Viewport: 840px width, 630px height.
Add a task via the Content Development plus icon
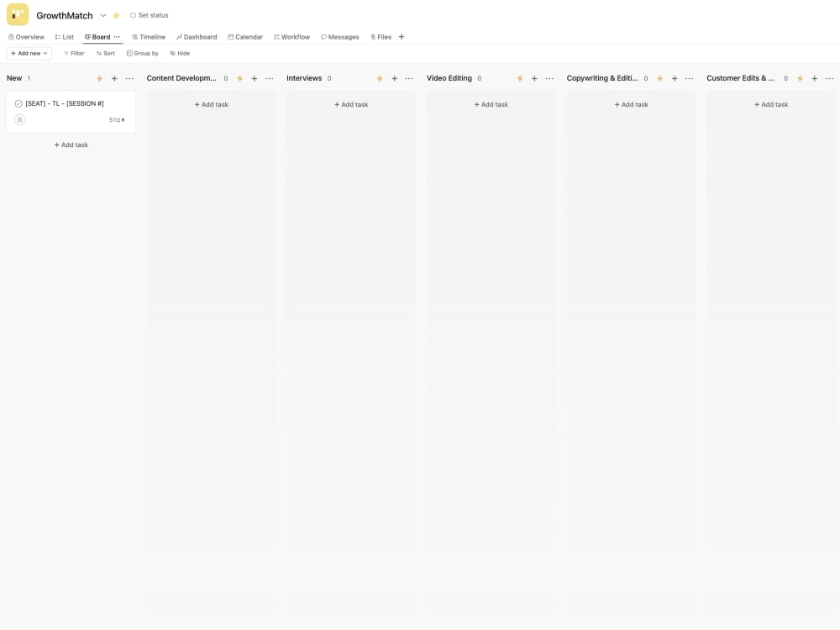coord(255,78)
